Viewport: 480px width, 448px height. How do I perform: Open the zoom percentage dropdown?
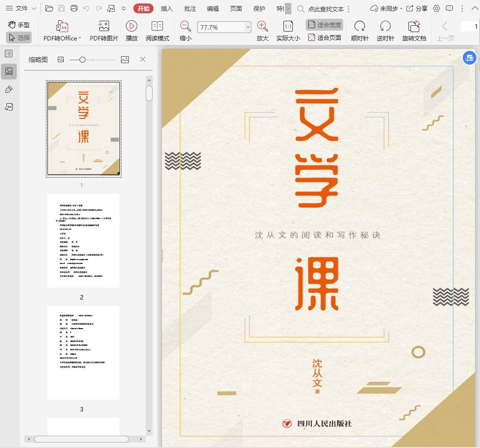[x=248, y=28]
